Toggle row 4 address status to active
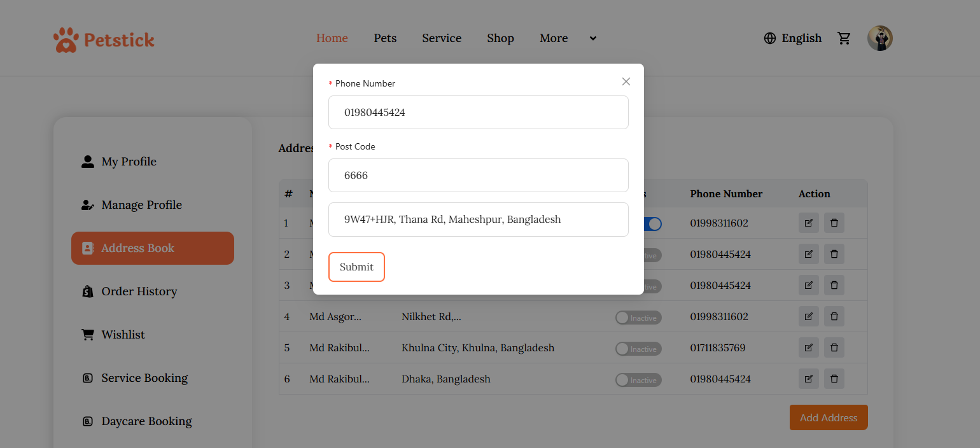Screen dimensions: 980x448 coord(638,317)
